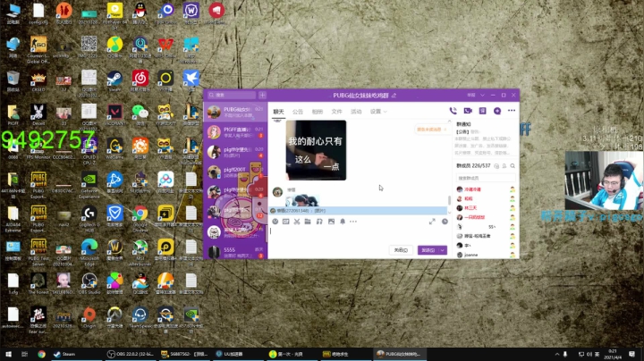Click the headphone music icon in chat toolbar
644x361 pixels.
pyautogui.click(x=319, y=222)
